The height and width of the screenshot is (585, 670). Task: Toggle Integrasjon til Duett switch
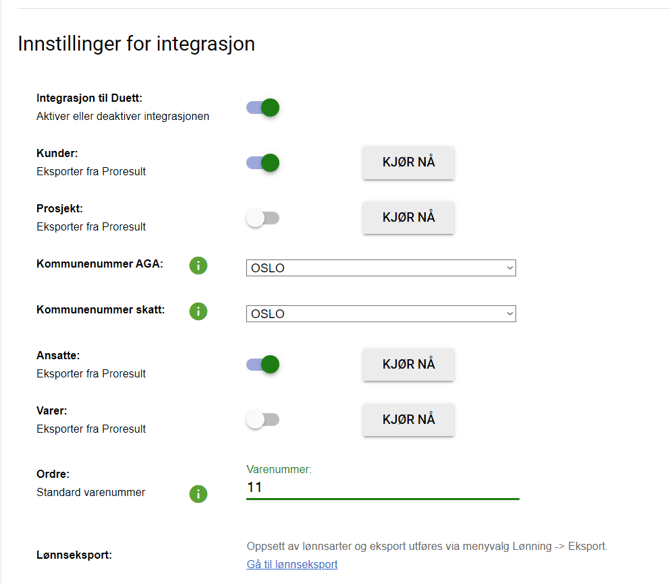coord(263,107)
